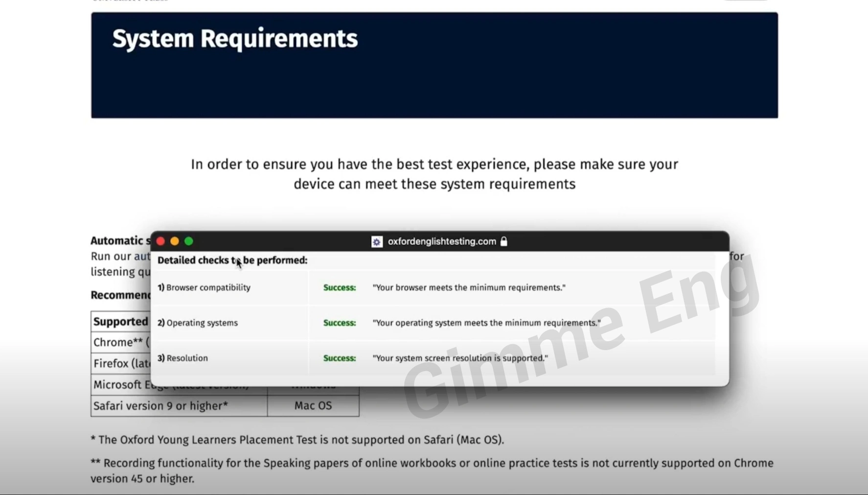Image resolution: width=868 pixels, height=495 pixels.
Task: Click the oxfordenglishtesting.com address text
Action: click(x=441, y=241)
